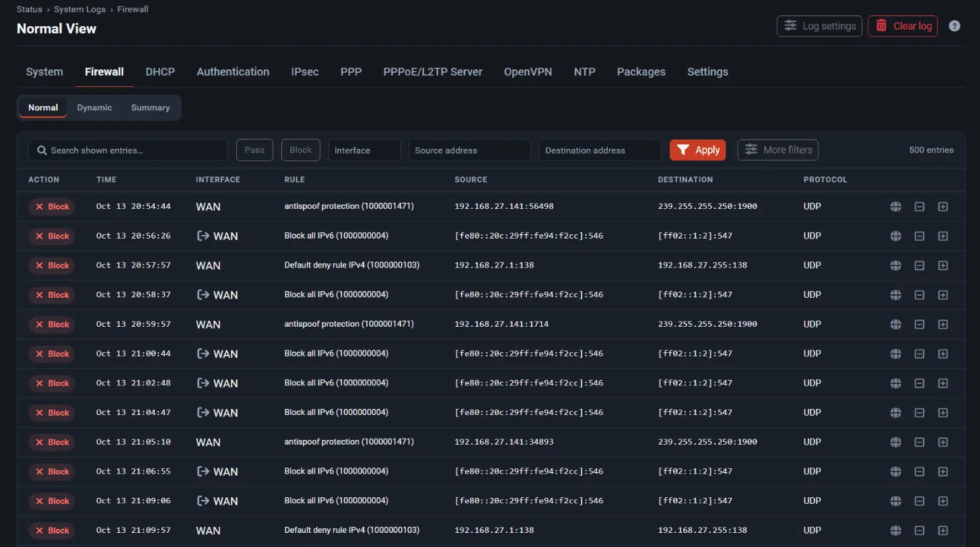Image resolution: width=980 pixels, height=547 pixels.
Task: Show the Summary view
Action: click(150, 108)
